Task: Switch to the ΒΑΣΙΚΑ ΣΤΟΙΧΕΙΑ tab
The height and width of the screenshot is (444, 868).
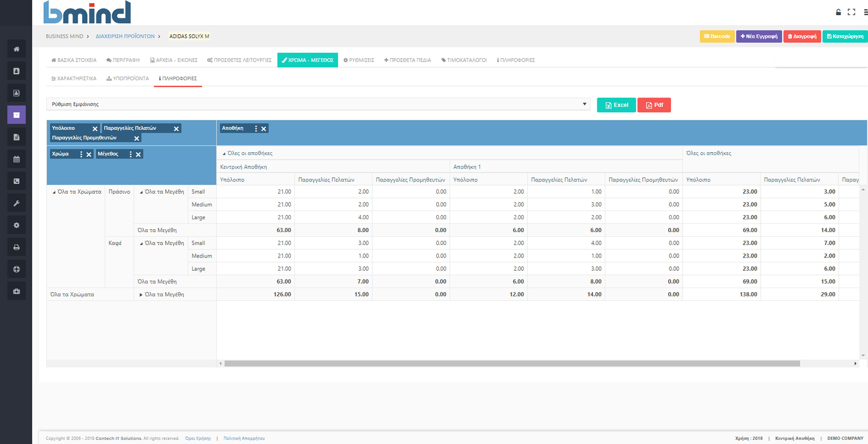Action: (74, 60)
